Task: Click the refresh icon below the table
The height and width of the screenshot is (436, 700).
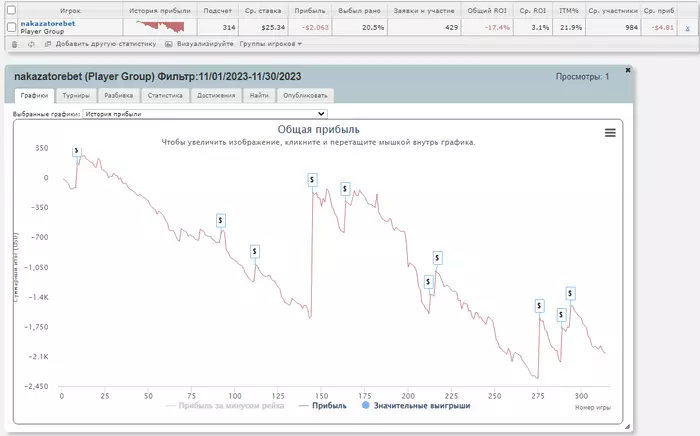Action: (x=31, y=44)
